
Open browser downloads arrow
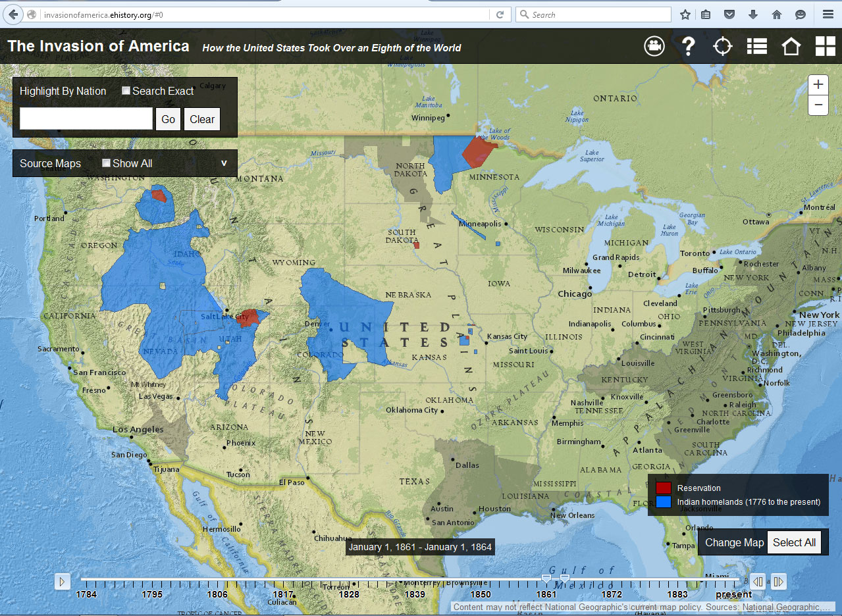point(753,14)
